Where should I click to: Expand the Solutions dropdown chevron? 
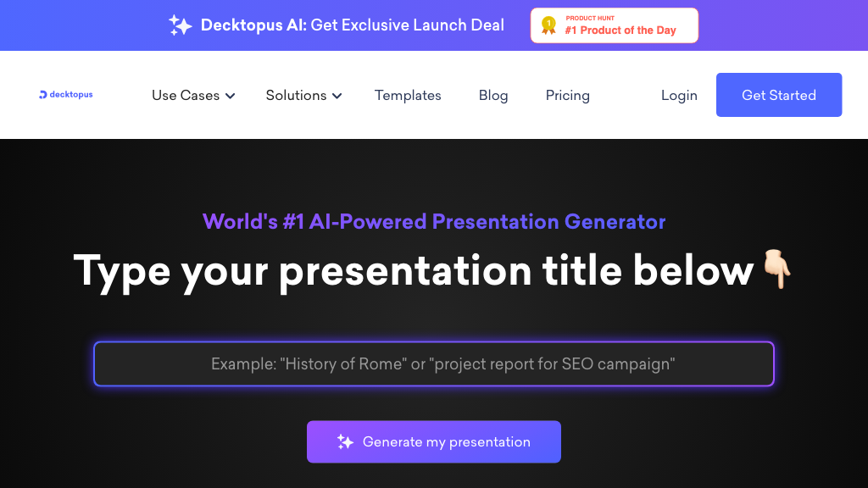(x=337, y=96)
